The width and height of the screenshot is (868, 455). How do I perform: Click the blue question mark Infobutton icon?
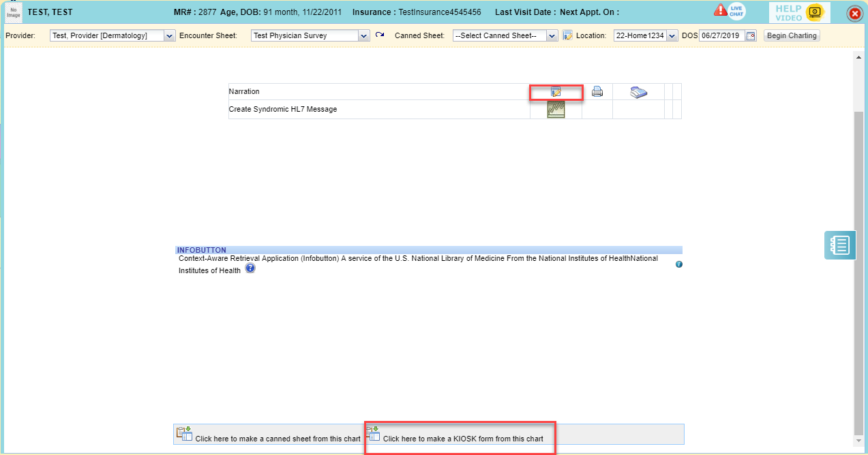pyautogui.click(x=250, y=269)
